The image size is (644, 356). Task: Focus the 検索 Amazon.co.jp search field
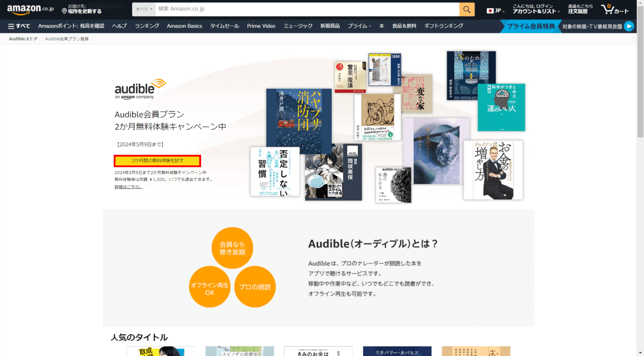[307, 9]
